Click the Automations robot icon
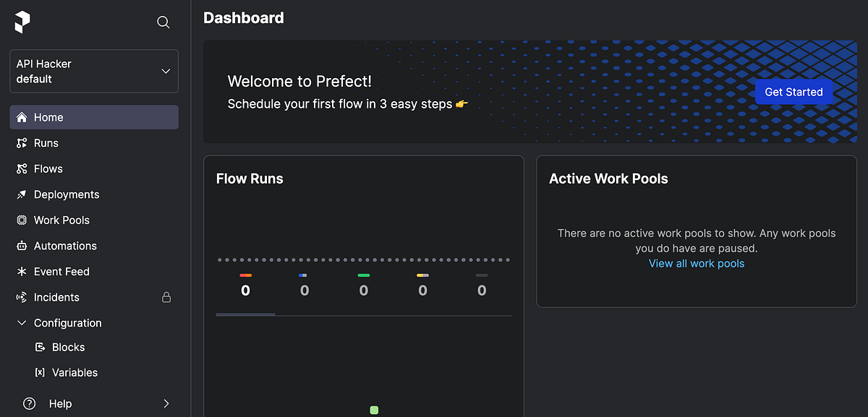 tap(21, 246)
